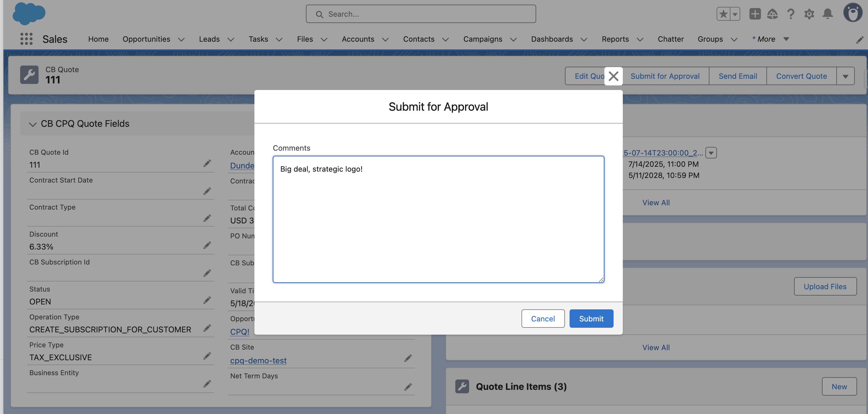Open the file record actions dropdown arrow

[711, 153]
